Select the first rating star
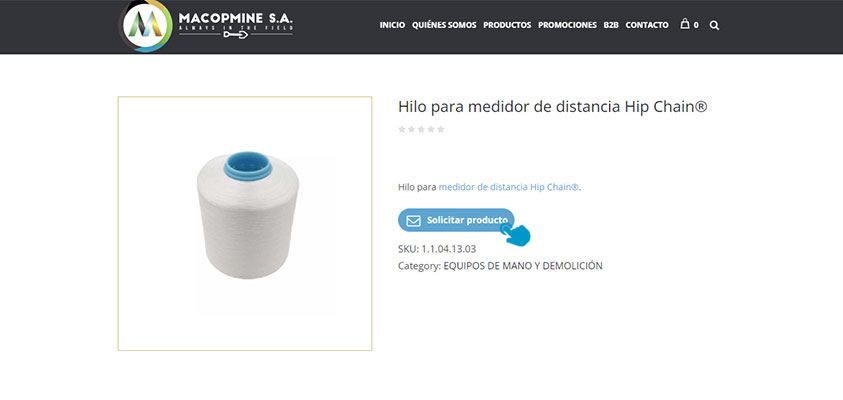Viewport: 843px width, 400px height. point(402,129)
